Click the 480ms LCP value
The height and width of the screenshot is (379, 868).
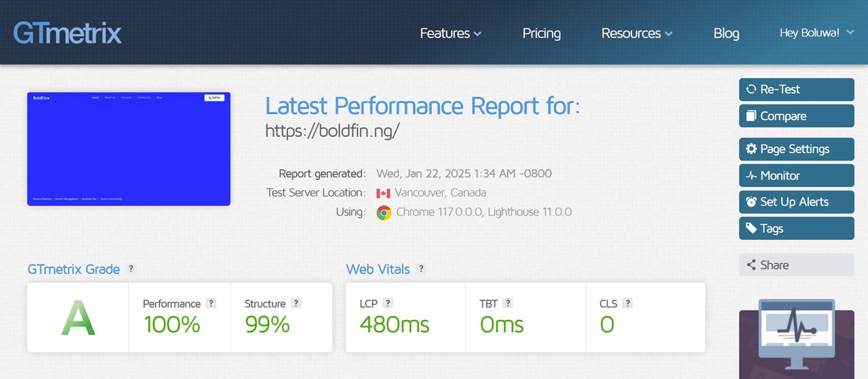pyautogui.click(x=394, y=325)
